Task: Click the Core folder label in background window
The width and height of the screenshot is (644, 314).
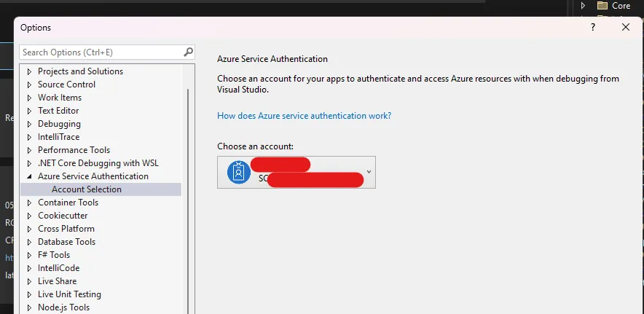Action: 621,6
